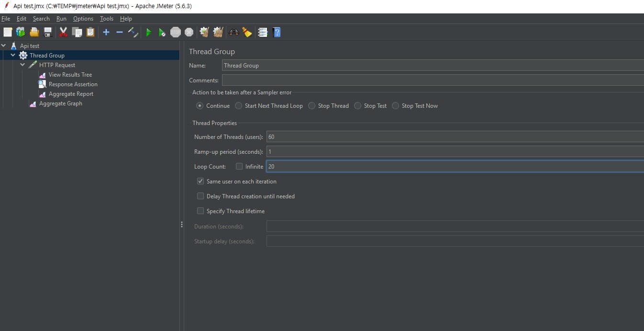Click the Number of Threads input field
This screenshot has width=644, height=331.
coord(455,137)
